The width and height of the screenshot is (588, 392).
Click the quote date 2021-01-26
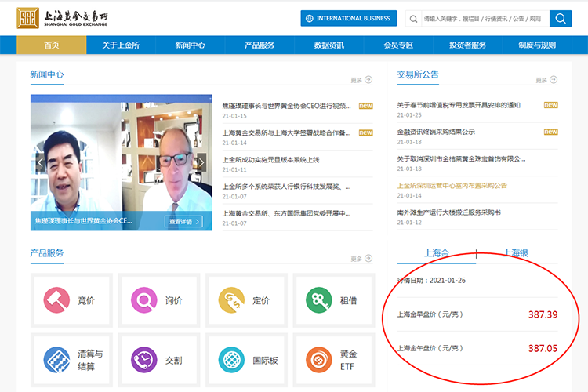tap(448, 280)
